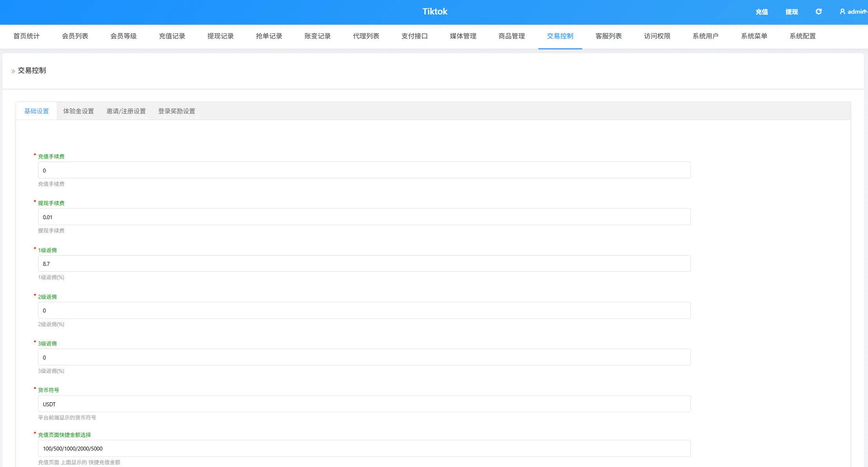Select the 交易控制 menu item
The image size is (868, 467).
(560, 36)
